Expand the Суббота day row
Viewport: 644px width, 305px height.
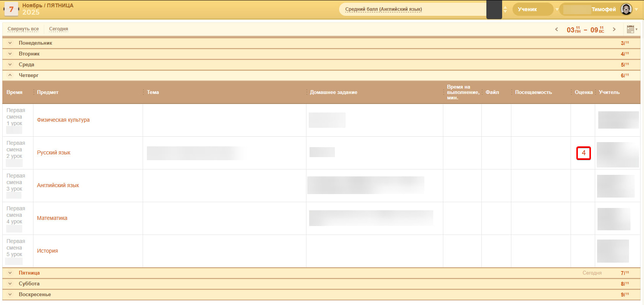point(10,284)
